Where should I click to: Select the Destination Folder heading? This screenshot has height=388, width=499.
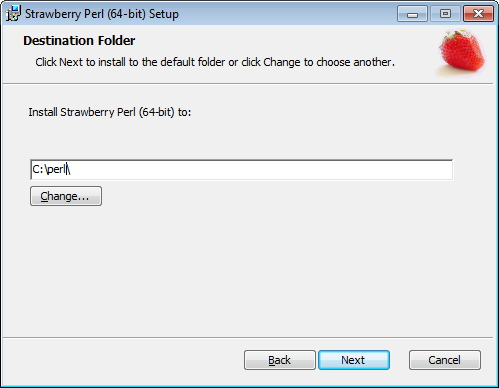(x=79, y=41)
